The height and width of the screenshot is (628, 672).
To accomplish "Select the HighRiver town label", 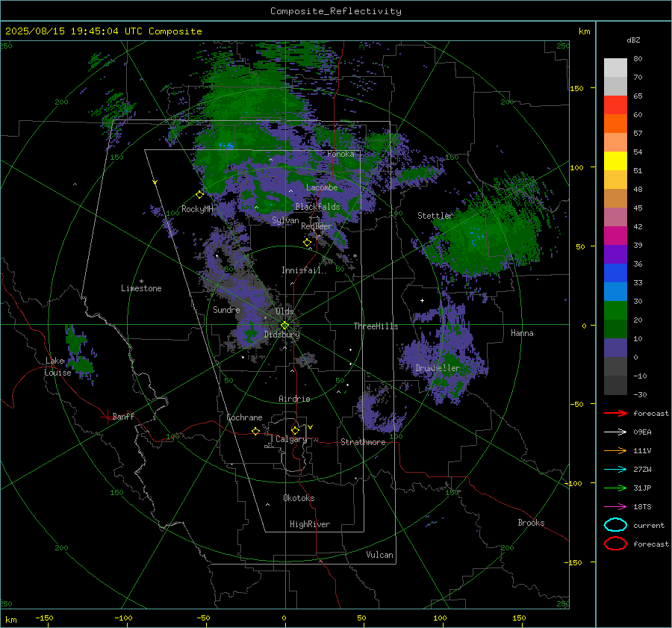I will tap(310, 524).
